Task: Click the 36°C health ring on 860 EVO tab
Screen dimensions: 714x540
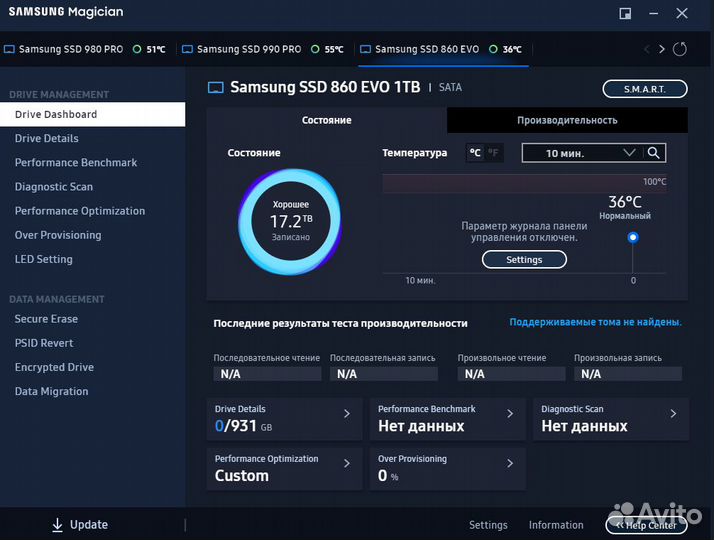Action: [x=493, y=49]
